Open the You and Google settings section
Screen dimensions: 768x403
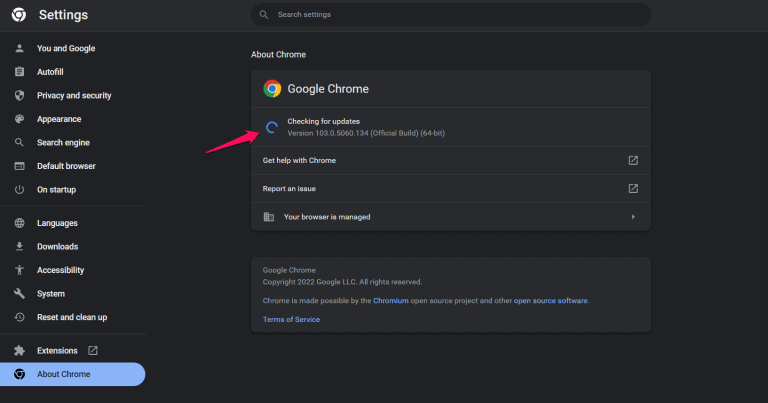[x=66, y=48]
